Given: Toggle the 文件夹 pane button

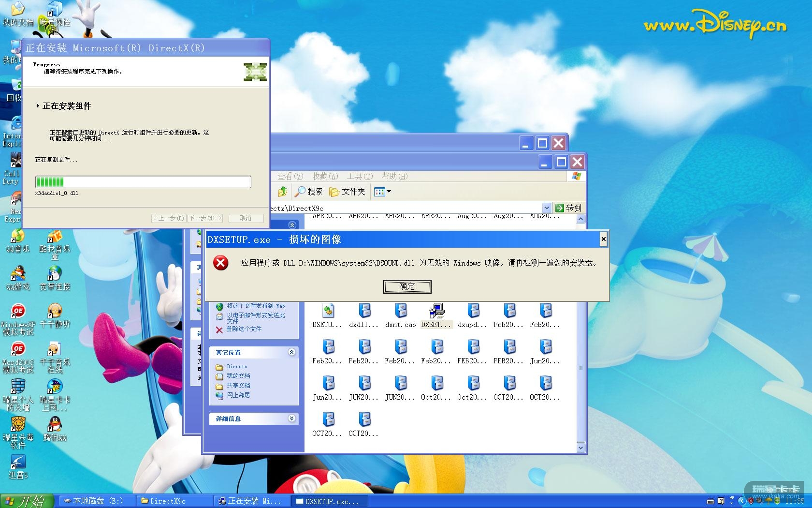Looking at the screenshot, I should (x=347, y=192).
